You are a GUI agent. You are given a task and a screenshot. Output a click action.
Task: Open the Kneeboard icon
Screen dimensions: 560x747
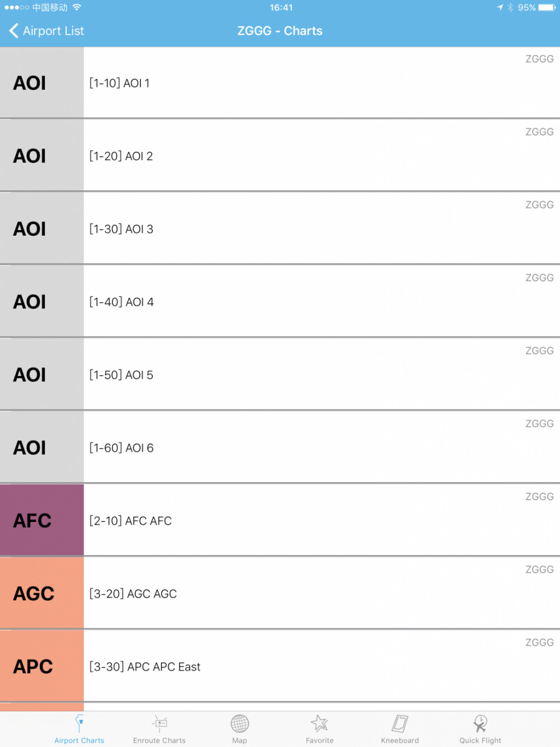[400, 723]
